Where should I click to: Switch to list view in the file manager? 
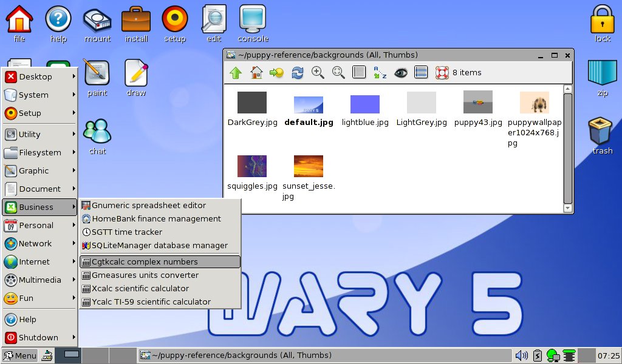358,72
